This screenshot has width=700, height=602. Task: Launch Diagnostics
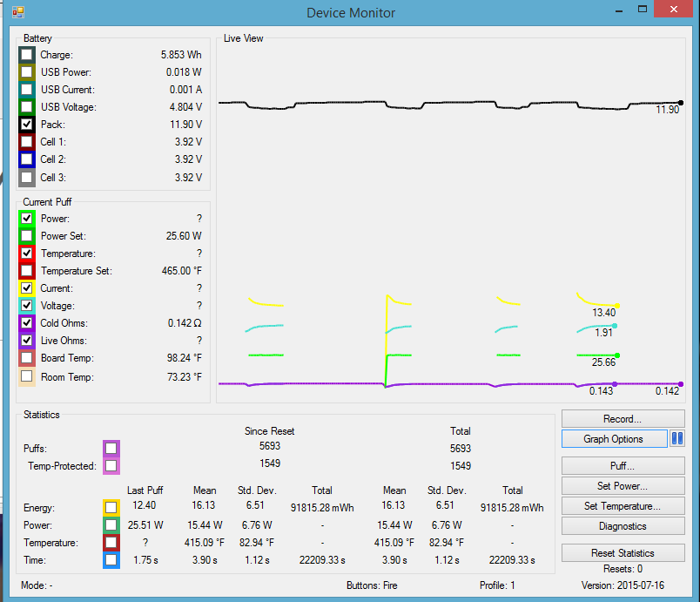tap(623, 526)
